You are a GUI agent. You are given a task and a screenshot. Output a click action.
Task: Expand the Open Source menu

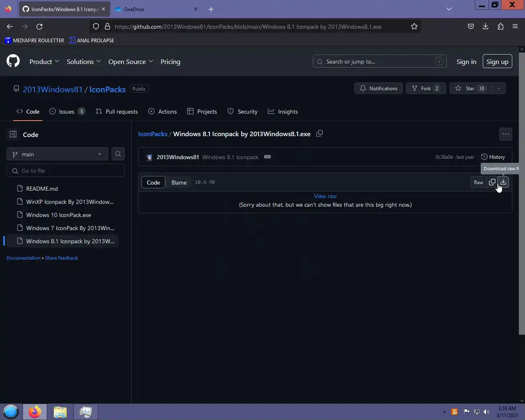pyautogui.click(x=131, y=62)
